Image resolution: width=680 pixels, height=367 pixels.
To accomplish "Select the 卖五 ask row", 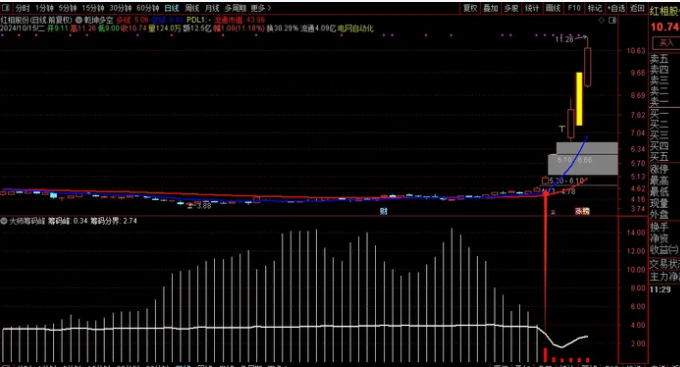I will [x=659, y=59].
